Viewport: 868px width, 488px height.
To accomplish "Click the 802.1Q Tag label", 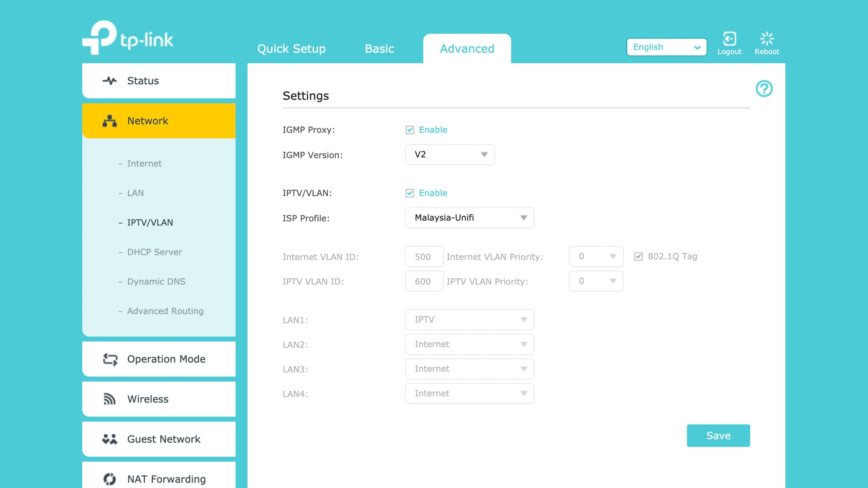I will tap(672, 256).
